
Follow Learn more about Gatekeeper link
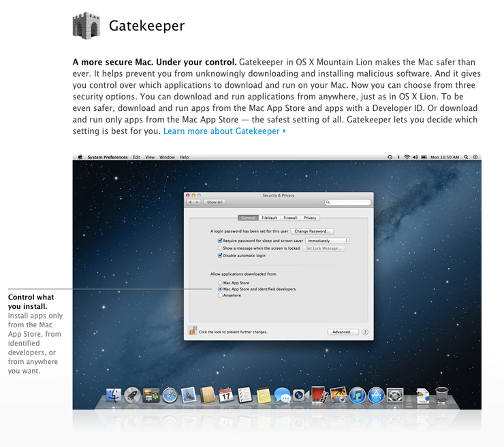coord(224,131)
